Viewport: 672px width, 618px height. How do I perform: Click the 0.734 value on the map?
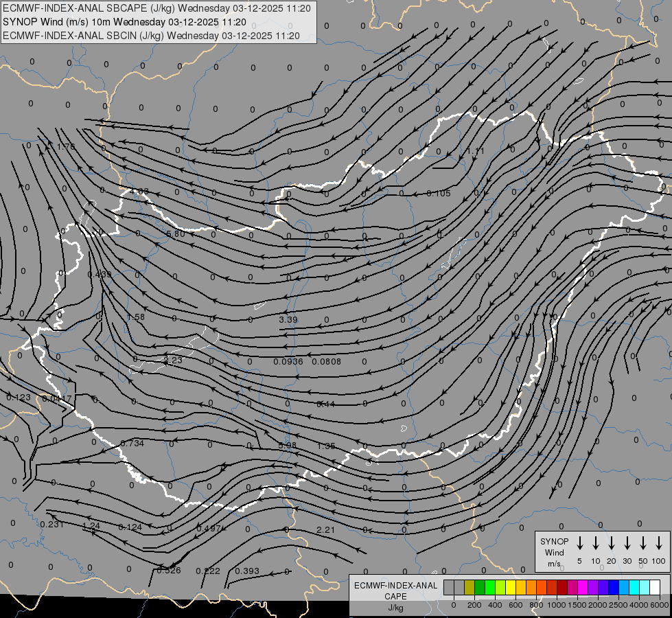point(132,444)
